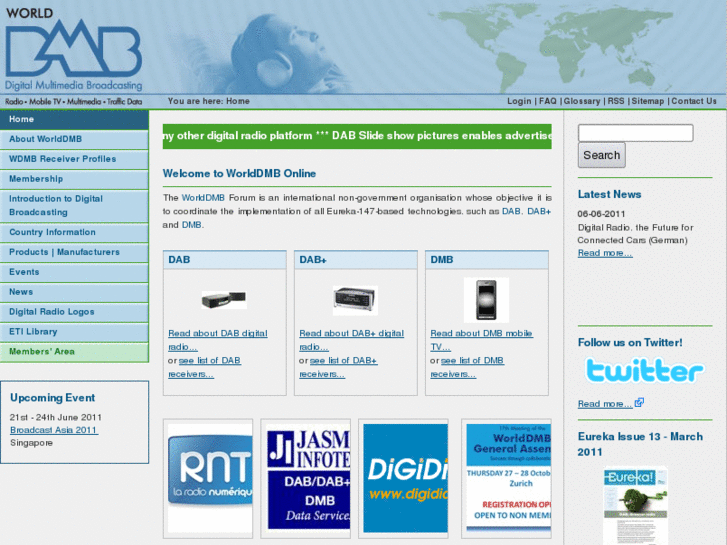This screenshot has height=545, width=727.
Task: Click the DAB+ box header
Action: click(x=356, y=260)
